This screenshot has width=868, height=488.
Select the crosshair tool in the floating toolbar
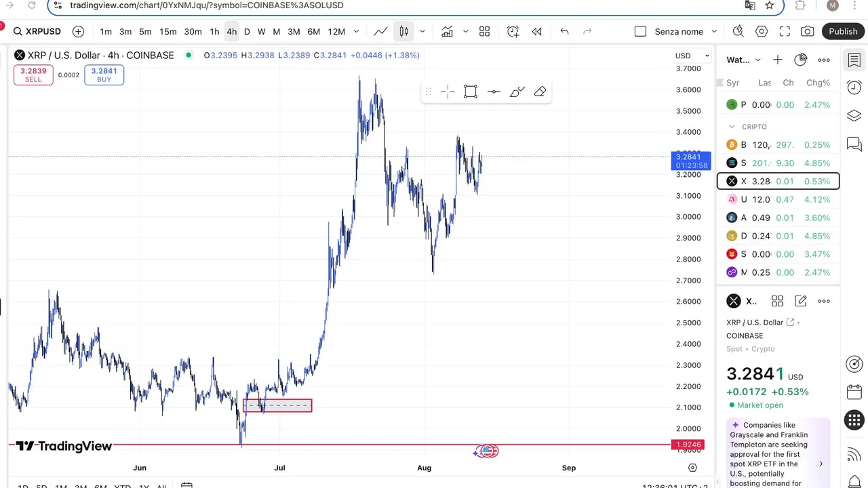[448, 91]
